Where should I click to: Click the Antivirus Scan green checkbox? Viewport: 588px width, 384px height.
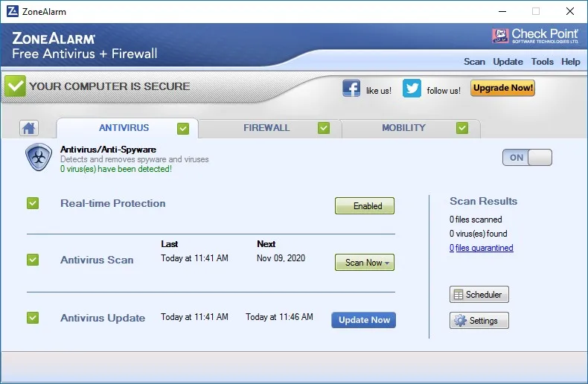click(33, 260)
